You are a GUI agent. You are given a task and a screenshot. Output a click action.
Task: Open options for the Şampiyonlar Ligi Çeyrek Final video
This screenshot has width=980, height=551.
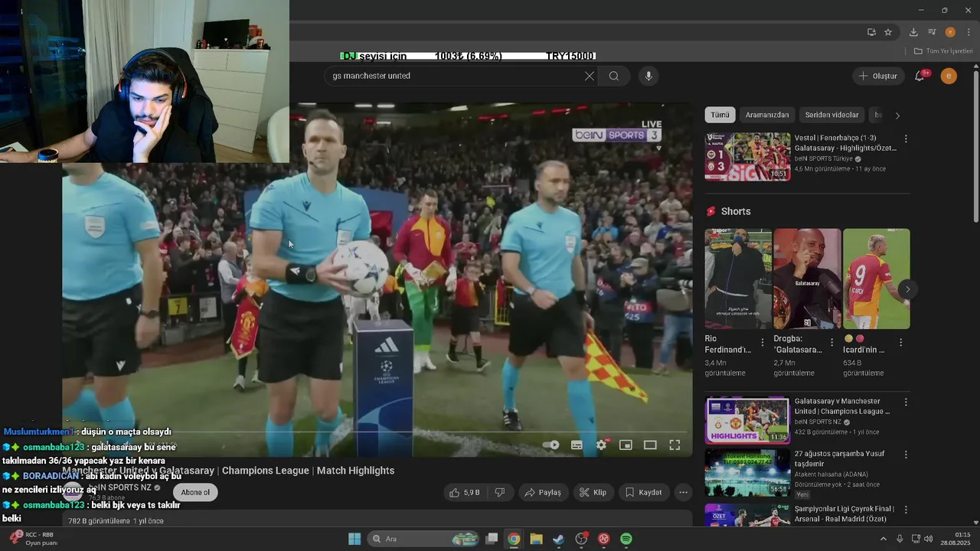906,510
